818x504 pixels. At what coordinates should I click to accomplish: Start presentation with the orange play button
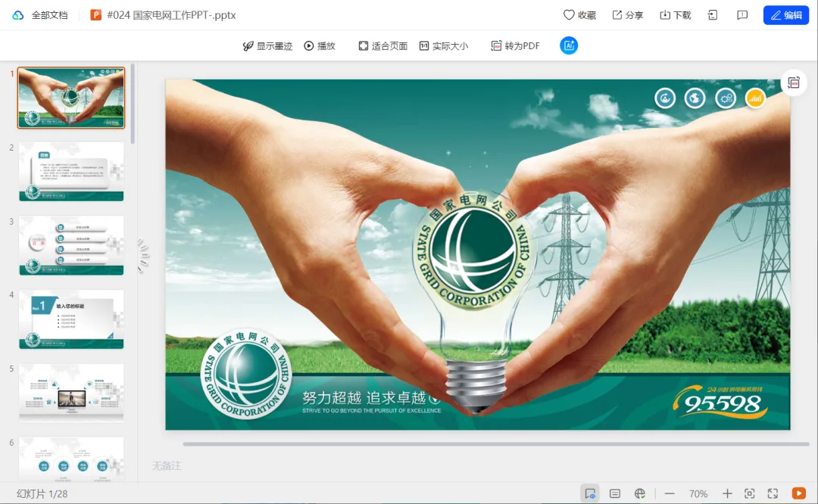click(798, 493)
